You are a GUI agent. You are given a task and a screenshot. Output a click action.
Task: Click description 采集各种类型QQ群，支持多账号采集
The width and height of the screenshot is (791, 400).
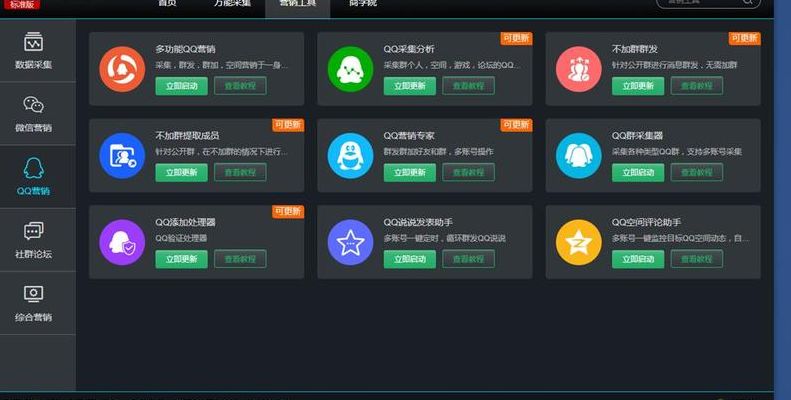676,151
